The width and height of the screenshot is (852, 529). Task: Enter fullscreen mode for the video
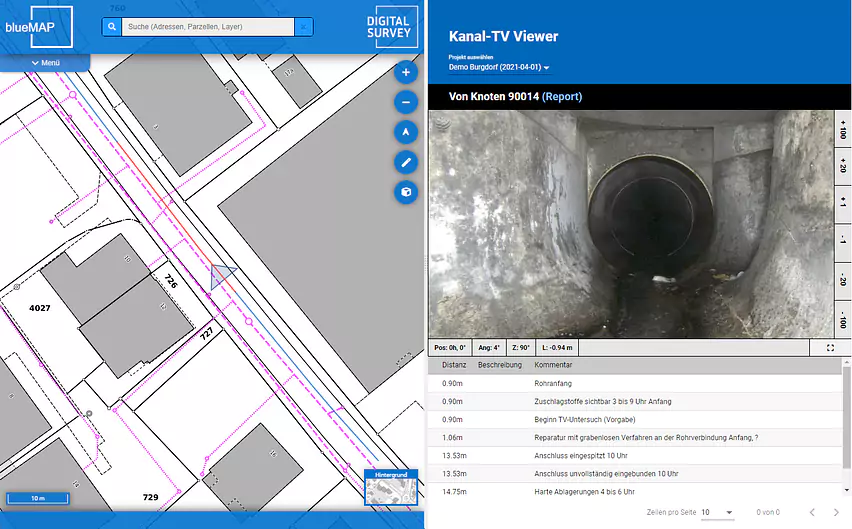831,348
